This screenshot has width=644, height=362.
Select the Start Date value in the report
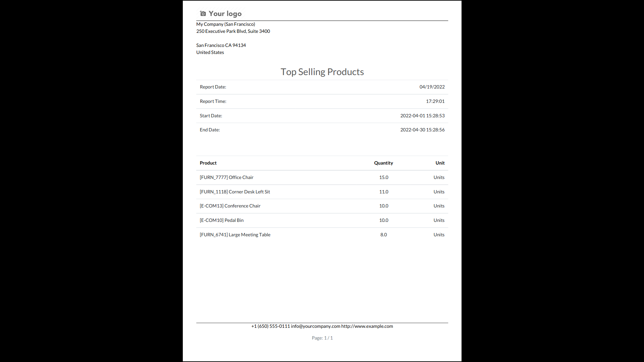coord(422,116)
